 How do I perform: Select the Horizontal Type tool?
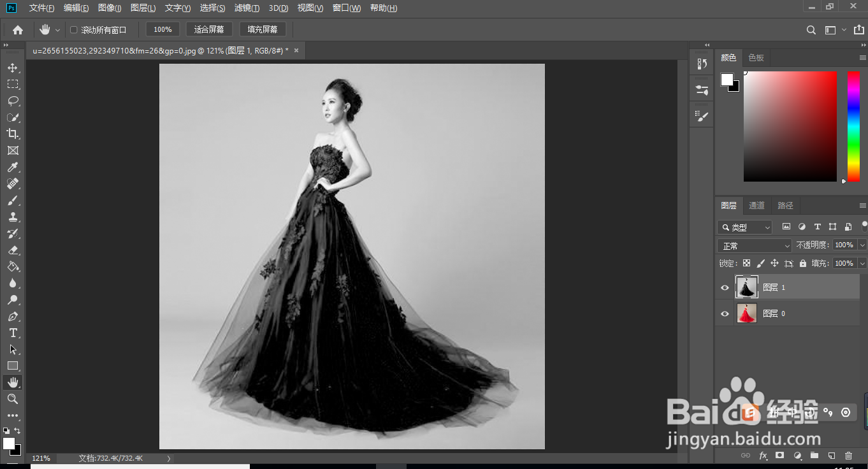[13, 332]
